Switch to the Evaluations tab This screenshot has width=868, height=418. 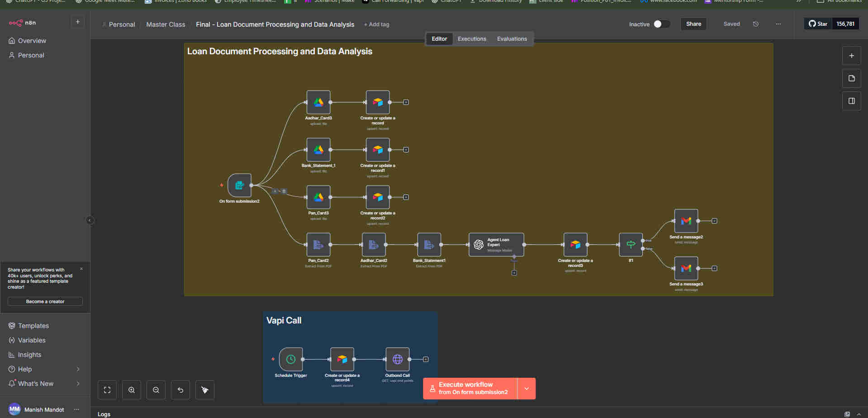(x=512, y=39)
